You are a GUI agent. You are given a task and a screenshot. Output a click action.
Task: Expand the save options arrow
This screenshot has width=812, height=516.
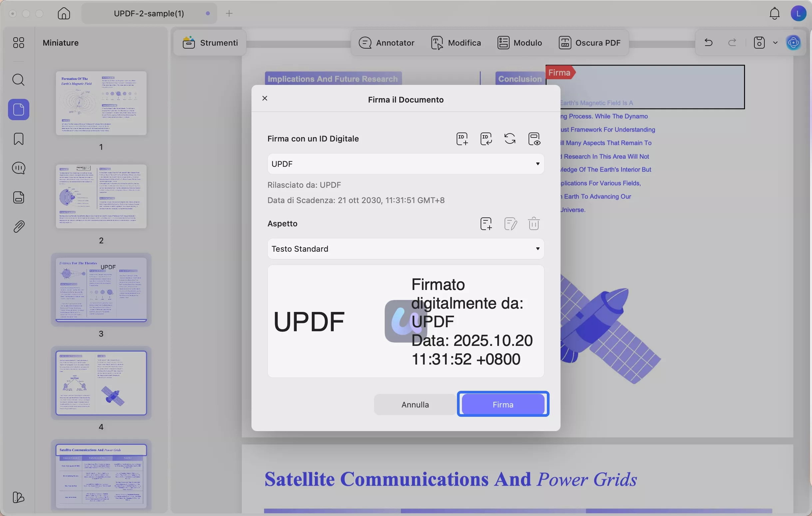[x=775, y=43]
